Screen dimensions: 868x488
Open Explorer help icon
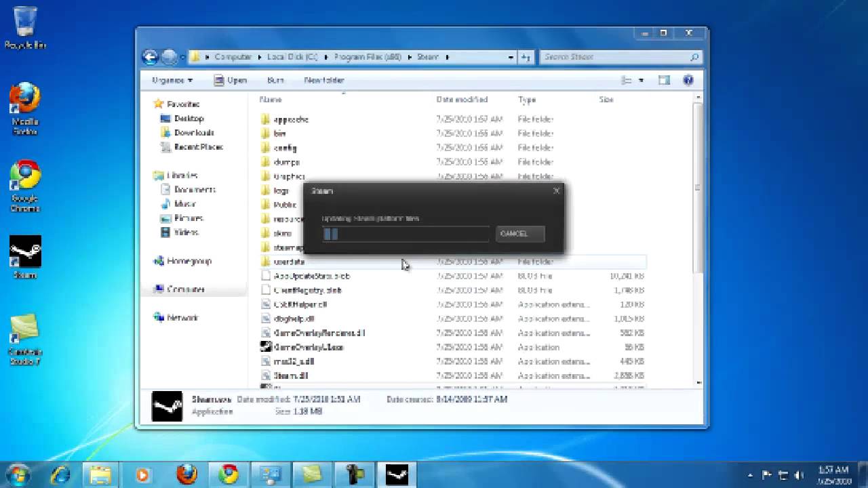click(x=688, y=80)
